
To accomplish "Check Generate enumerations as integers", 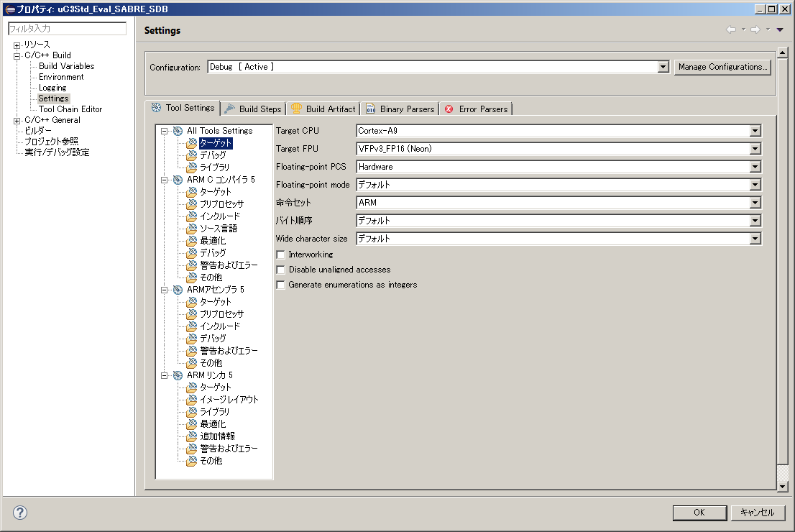I will [281, 285].
